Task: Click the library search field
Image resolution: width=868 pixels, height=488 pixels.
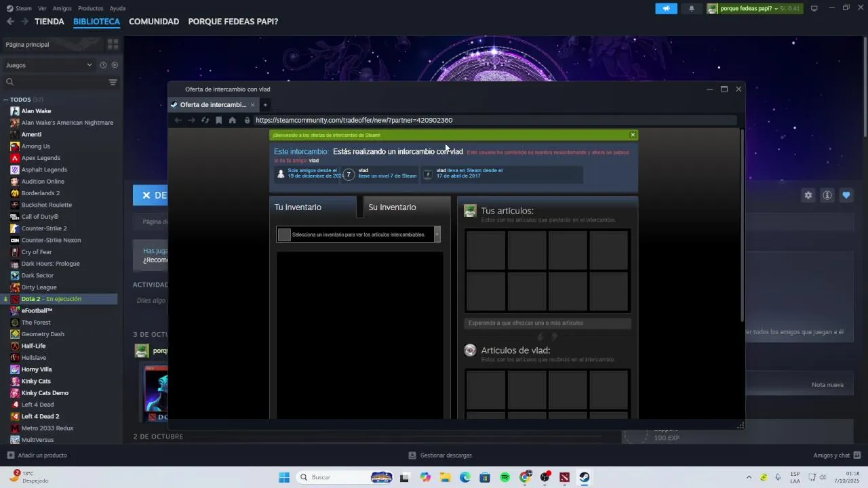Action: pos(54,82)
